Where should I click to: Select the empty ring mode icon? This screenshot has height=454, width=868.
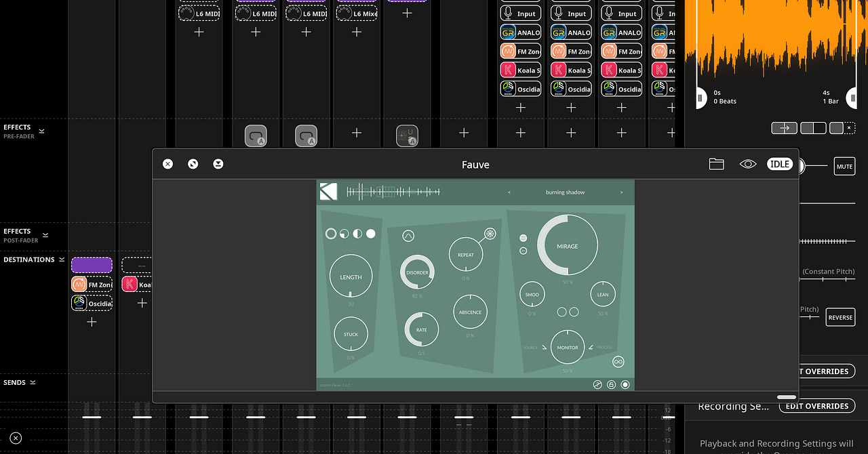pyautogui.click(x=331, y=234)
